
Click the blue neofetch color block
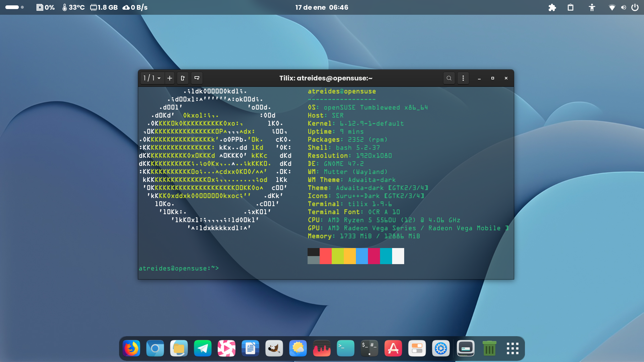click(362, 256)
